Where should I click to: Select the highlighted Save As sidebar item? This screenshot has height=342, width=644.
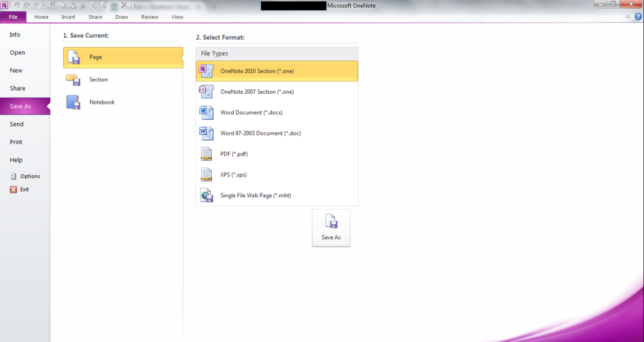tap(25, 106)
